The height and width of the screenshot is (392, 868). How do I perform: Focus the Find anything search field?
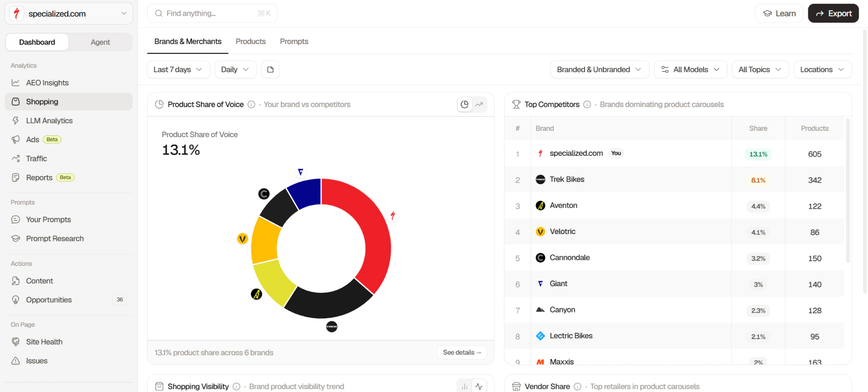coord(212,14)
